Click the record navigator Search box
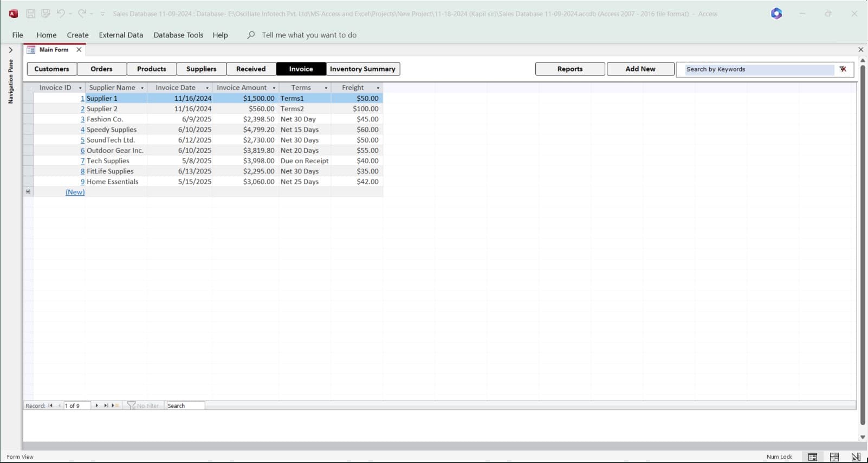 point(185,406)
